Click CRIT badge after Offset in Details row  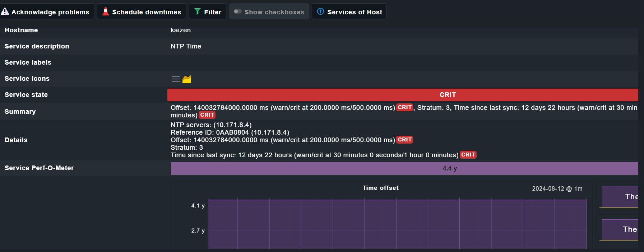coord(404,140)
